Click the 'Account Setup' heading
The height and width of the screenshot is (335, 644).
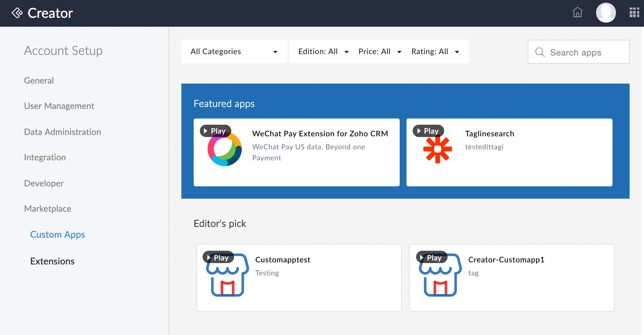63,50
